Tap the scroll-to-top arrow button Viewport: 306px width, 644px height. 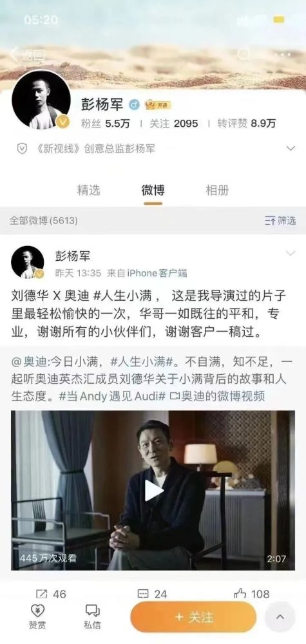click(280, 616)
